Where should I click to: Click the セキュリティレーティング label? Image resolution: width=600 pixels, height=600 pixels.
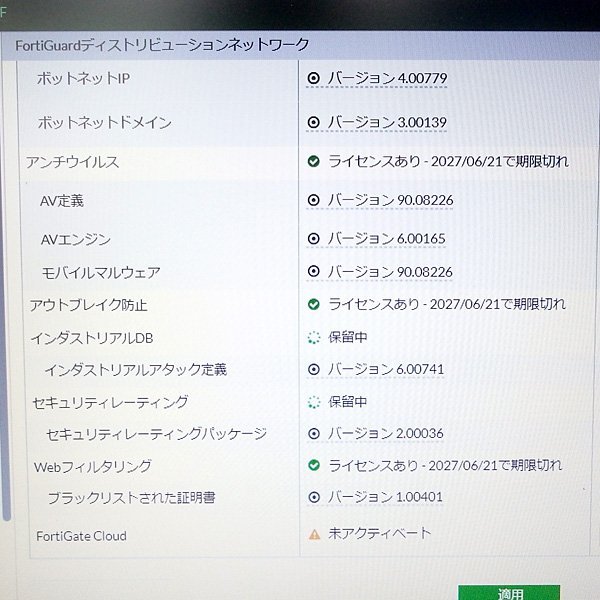click(x=110, y=403)
